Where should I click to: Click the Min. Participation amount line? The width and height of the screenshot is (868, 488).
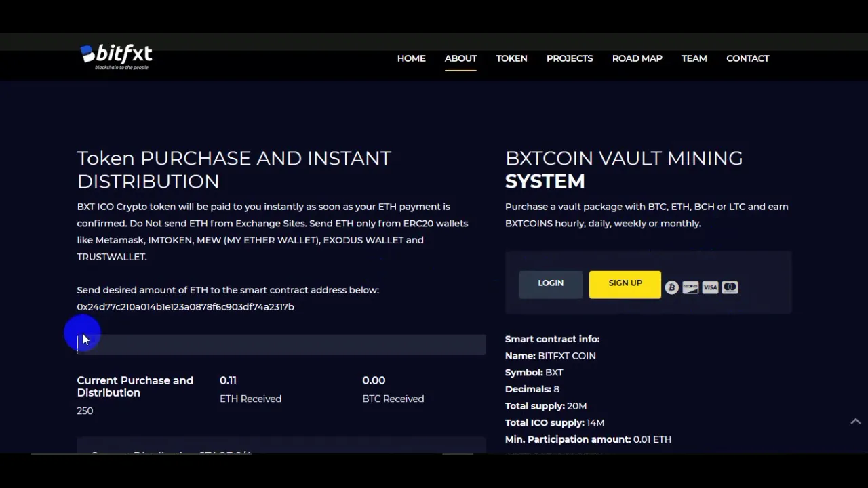click(588, 439)
